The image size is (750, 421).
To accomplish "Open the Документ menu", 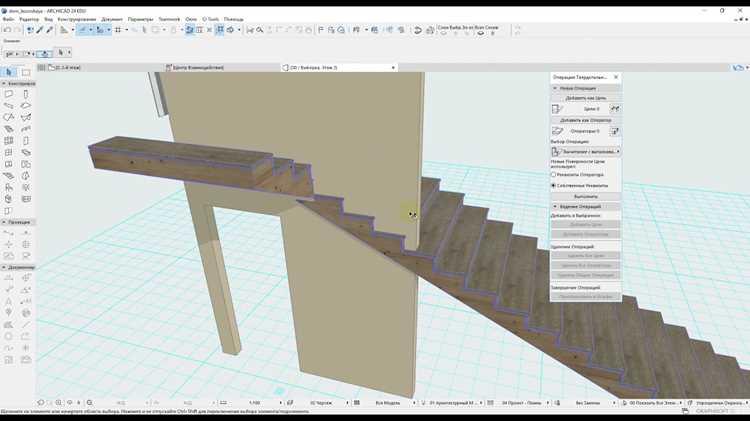I will tap(112, 19).
